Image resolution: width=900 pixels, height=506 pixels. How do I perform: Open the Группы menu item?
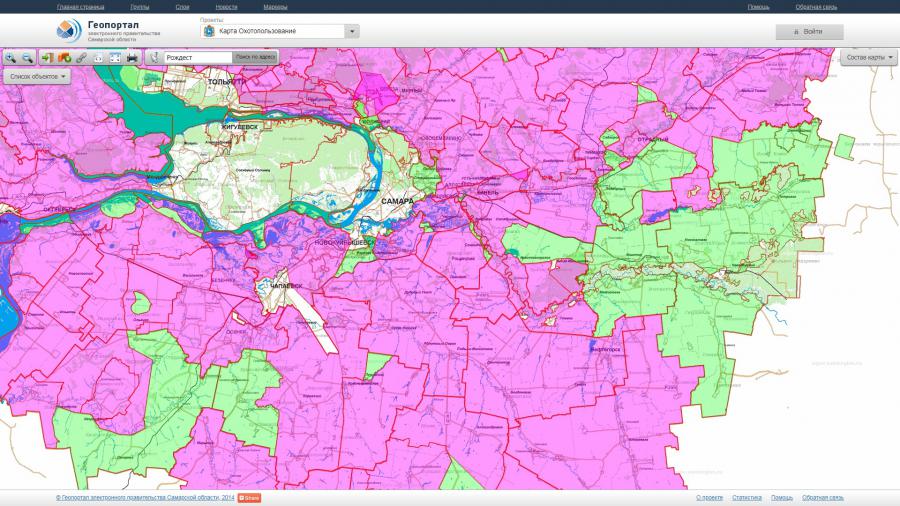click(x=140, y=6)
